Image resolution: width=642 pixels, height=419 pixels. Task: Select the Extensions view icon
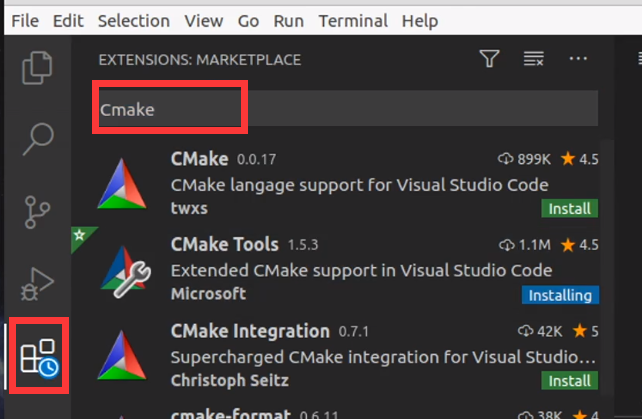click(x=39, y=356)
